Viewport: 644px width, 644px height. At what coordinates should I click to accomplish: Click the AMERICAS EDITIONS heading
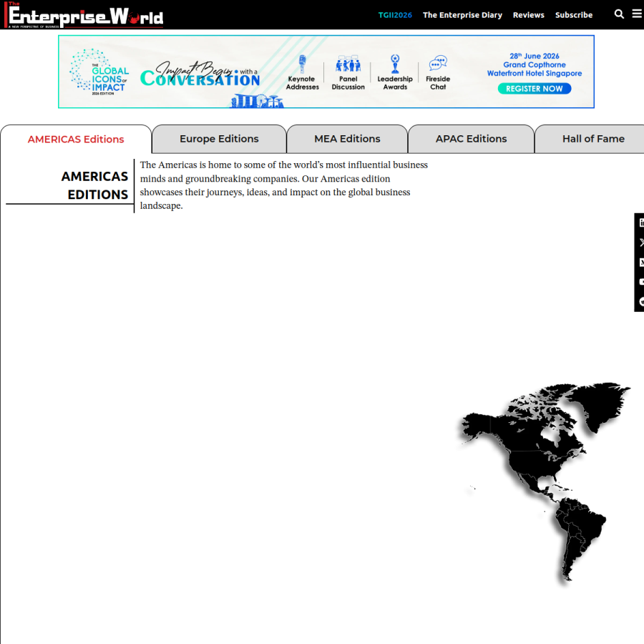click(95, 185)
